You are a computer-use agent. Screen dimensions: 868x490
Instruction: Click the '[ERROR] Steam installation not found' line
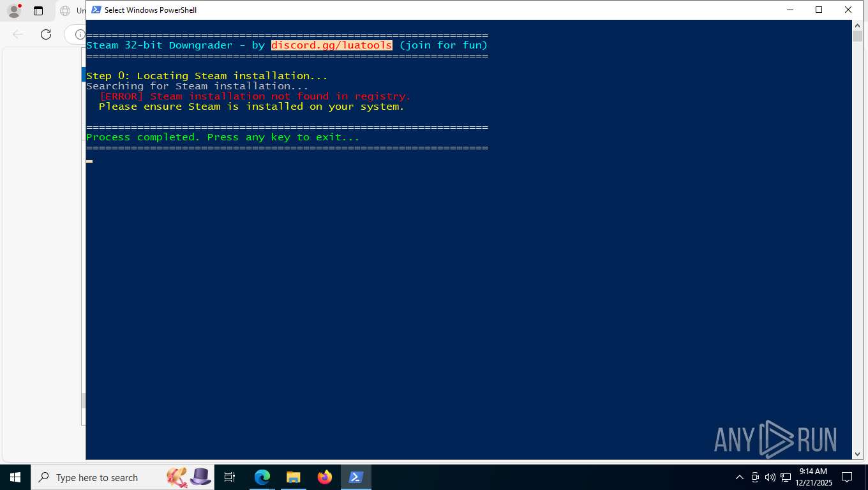click(x=255, y=96)
